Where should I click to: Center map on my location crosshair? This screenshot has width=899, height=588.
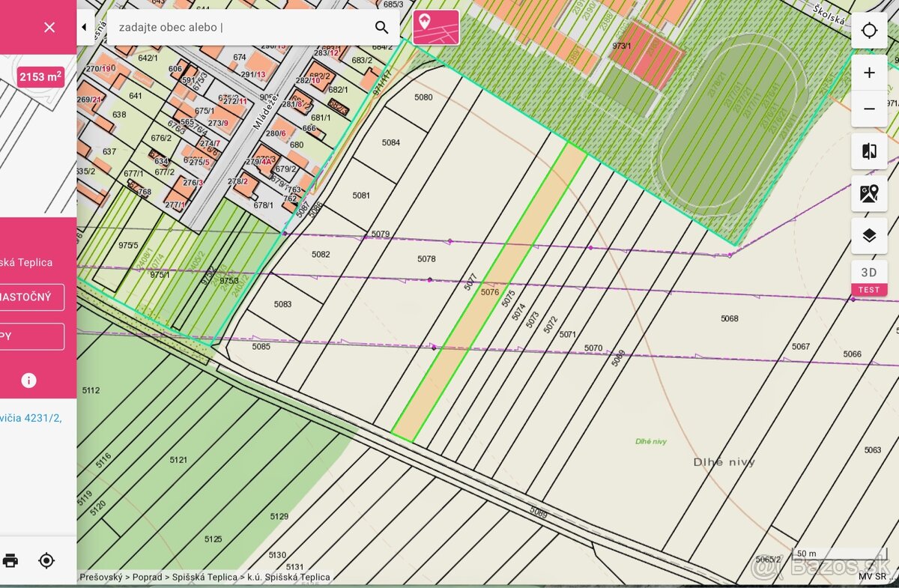tap(869, 31)
